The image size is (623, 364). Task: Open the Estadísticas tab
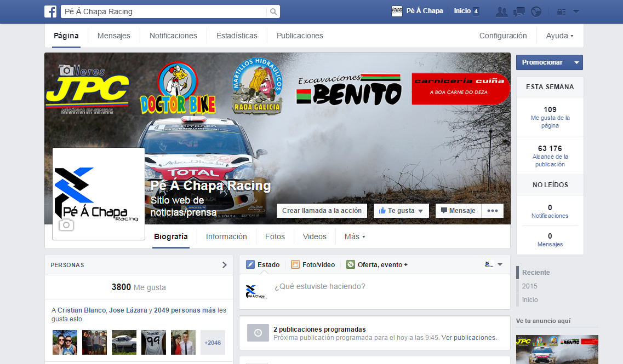(237, 36)
